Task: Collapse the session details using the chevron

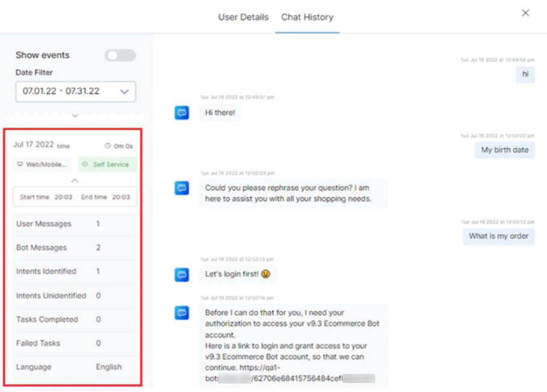Action: pyautogui.click(x=75, y=180)
